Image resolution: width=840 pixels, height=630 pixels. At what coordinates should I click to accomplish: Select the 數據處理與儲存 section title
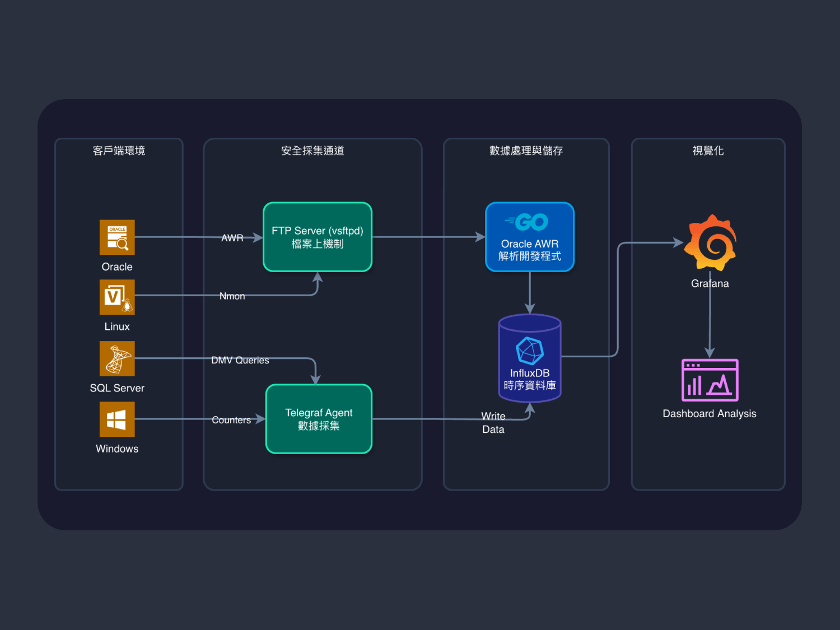pyautogui.click(x=526, y=151)
